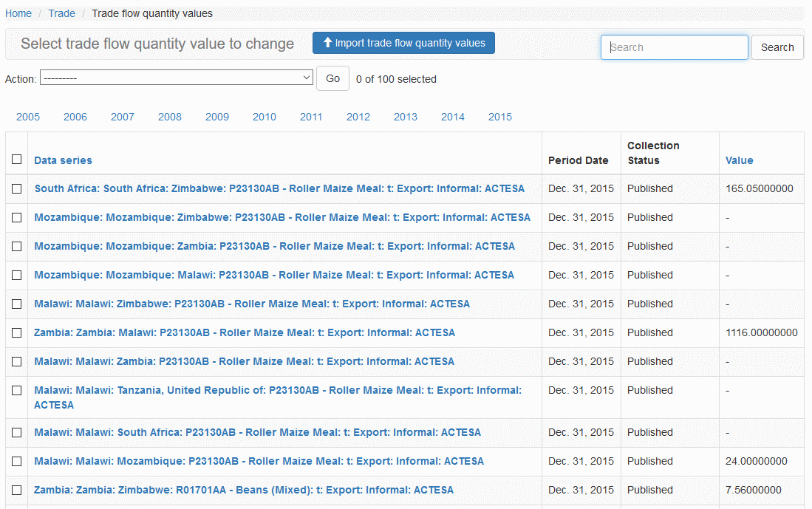Sort by Data series column header
Viewport: 812px width, 509px height.
click(63, 160)
